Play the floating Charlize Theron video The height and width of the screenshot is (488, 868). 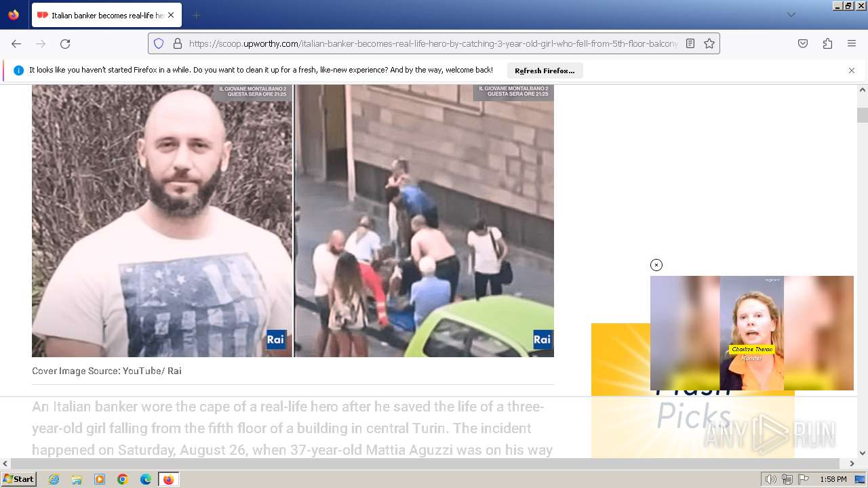tap(752, 333)
